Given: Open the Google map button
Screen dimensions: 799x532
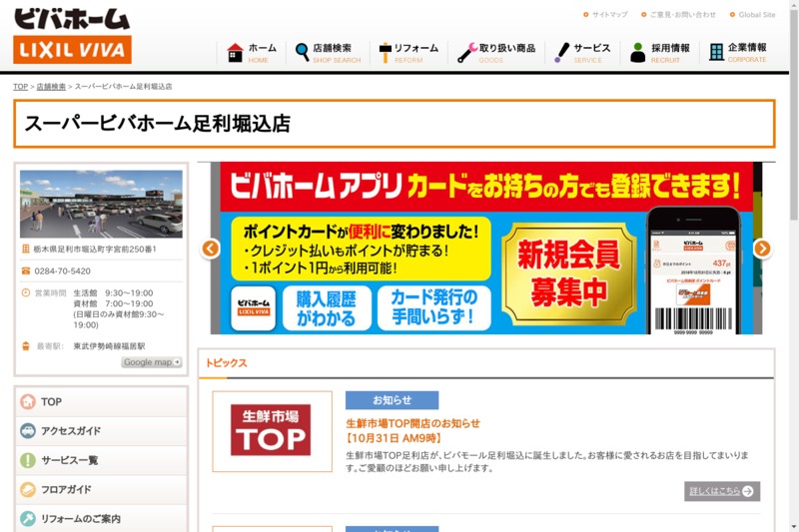Looking at the screenshot, I should pos(152,362).
